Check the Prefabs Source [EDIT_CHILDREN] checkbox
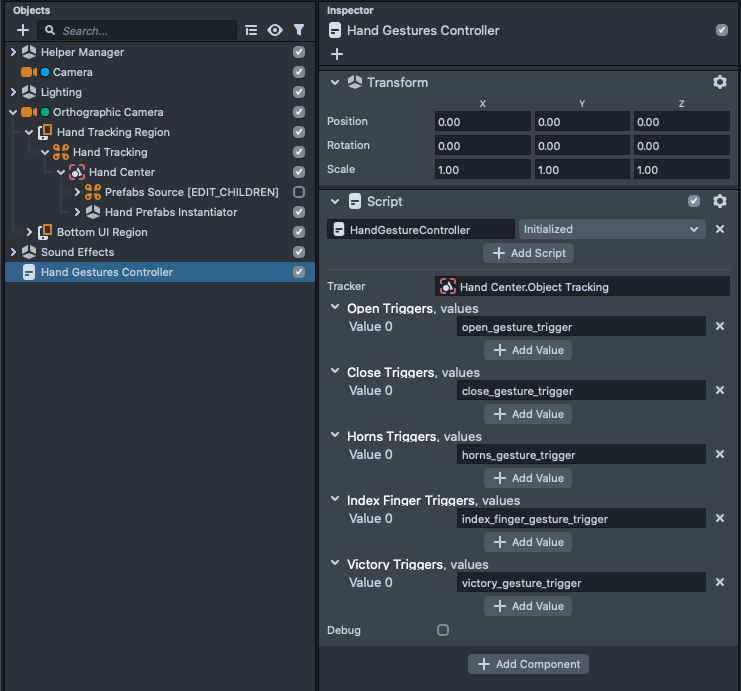741x691 pixels. (x=298, y=192)
